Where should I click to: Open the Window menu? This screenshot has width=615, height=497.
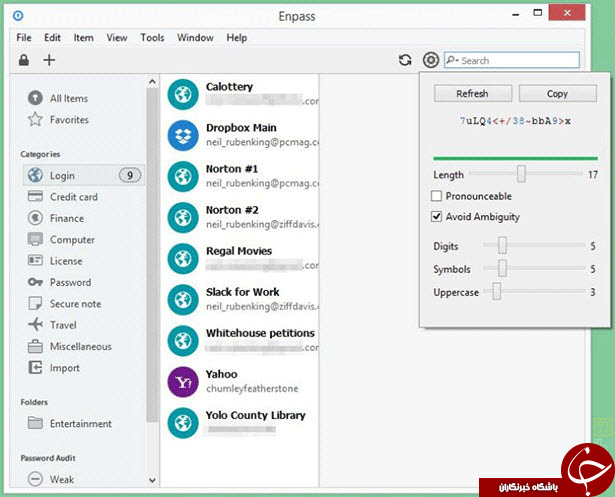[x=195, y=38]
